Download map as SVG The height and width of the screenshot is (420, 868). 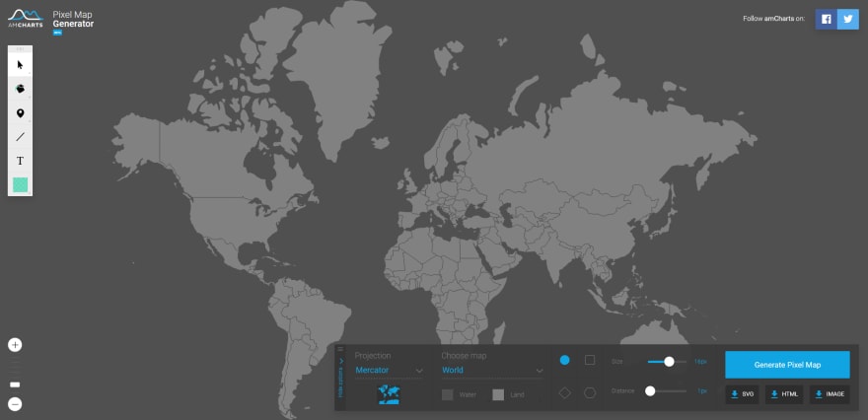point(743,394)
